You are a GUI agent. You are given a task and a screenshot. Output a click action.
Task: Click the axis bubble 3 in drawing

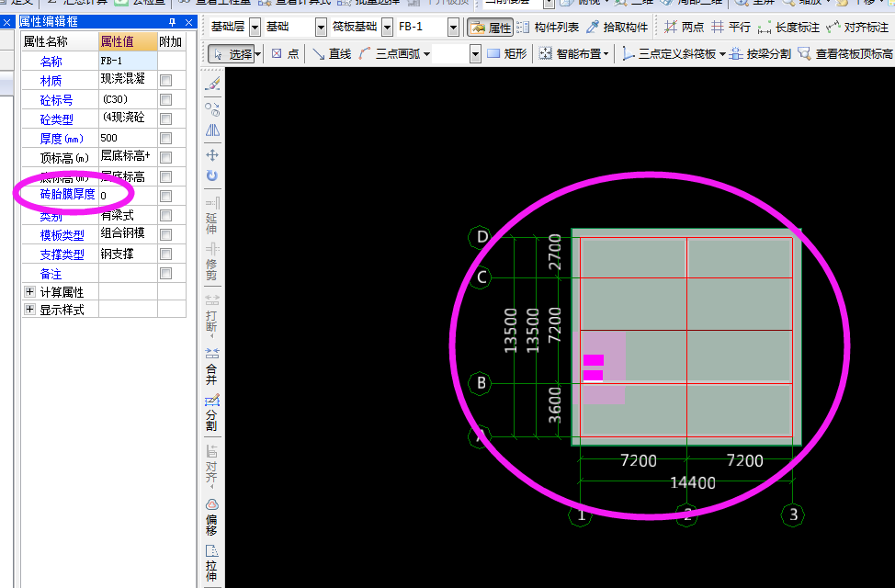tap(793, 514)
